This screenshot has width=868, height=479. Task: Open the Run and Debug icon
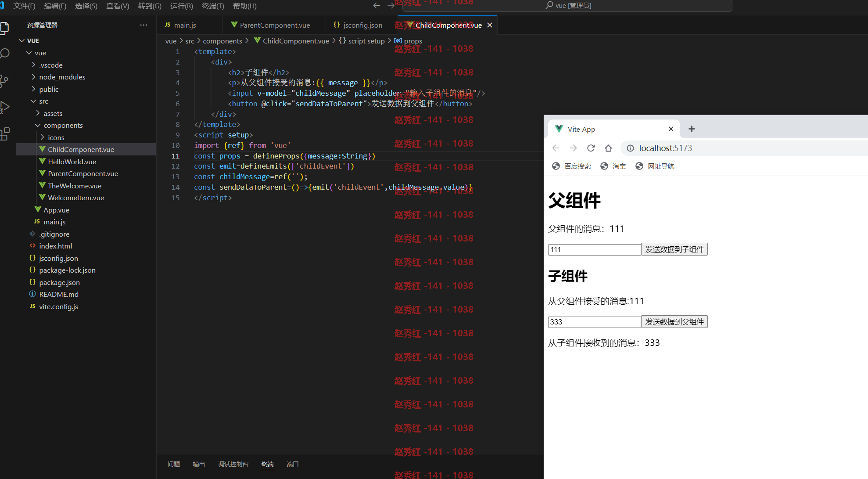pyautogui.click(x=5, y=107)
